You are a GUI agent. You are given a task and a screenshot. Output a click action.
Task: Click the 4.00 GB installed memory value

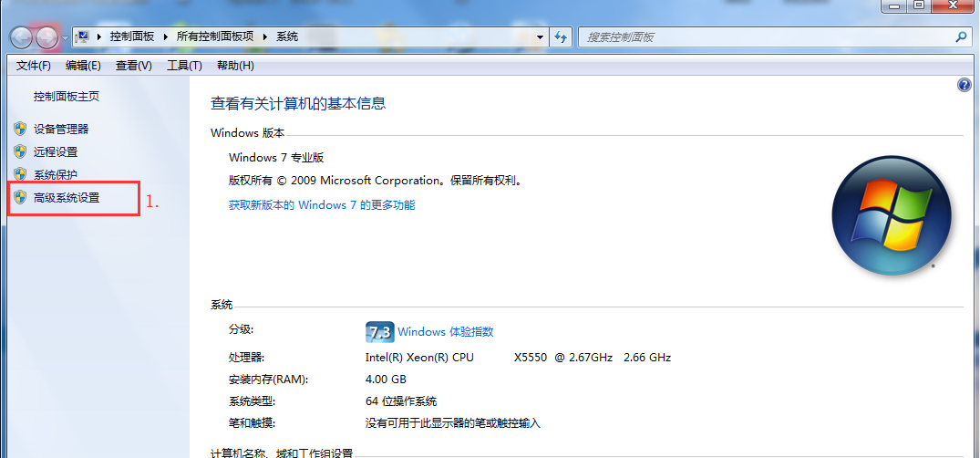[x=386, y=380]
